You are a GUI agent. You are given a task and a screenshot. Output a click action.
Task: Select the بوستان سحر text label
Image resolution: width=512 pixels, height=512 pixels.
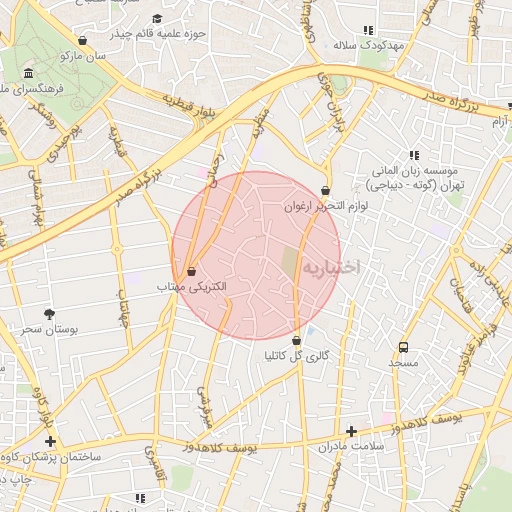point(49,330)
